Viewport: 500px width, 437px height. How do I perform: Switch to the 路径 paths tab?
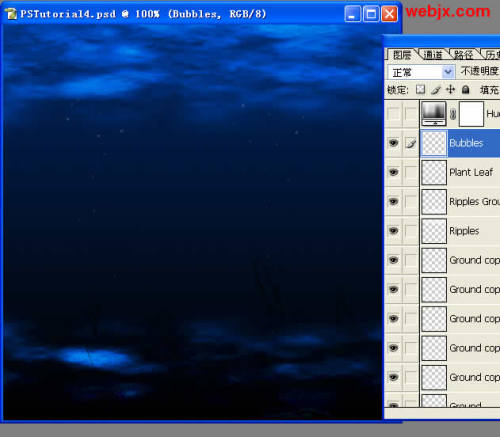pyautogui.click(x=463, y=55)
